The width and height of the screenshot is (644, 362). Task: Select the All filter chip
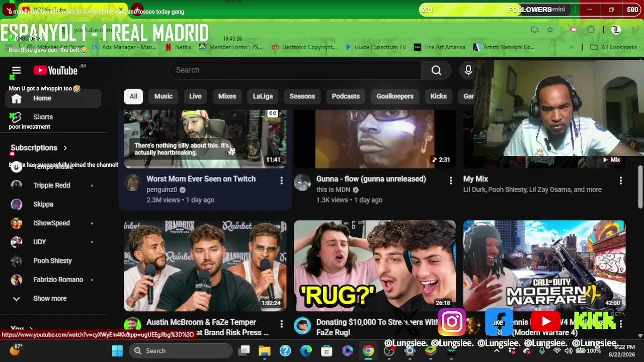(x=133, y=97)
